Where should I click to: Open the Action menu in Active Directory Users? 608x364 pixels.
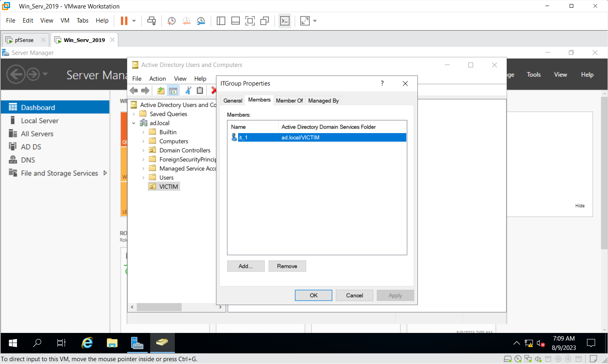click(x=157, y=79)
